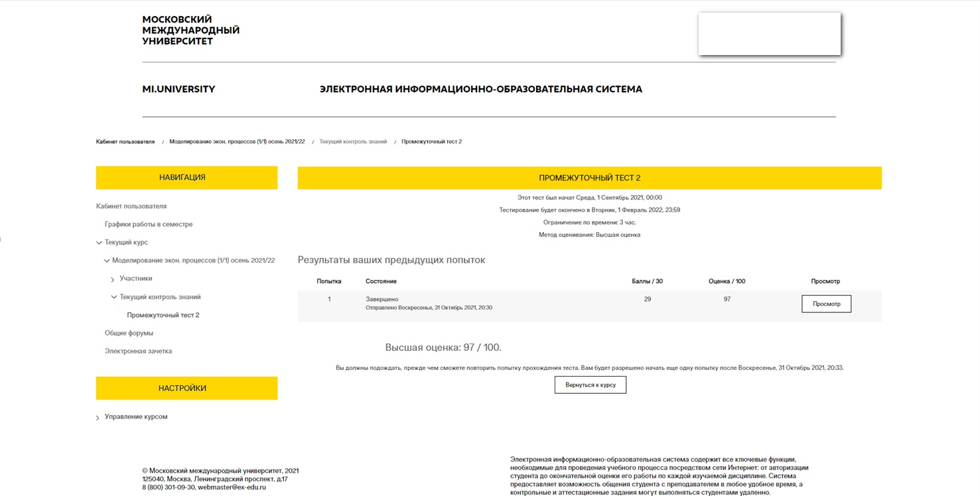
Task: Click the ПРОМЕЖУТОЧНЫЙ ТЕСТ 2 yellow header
Action: 589,178
